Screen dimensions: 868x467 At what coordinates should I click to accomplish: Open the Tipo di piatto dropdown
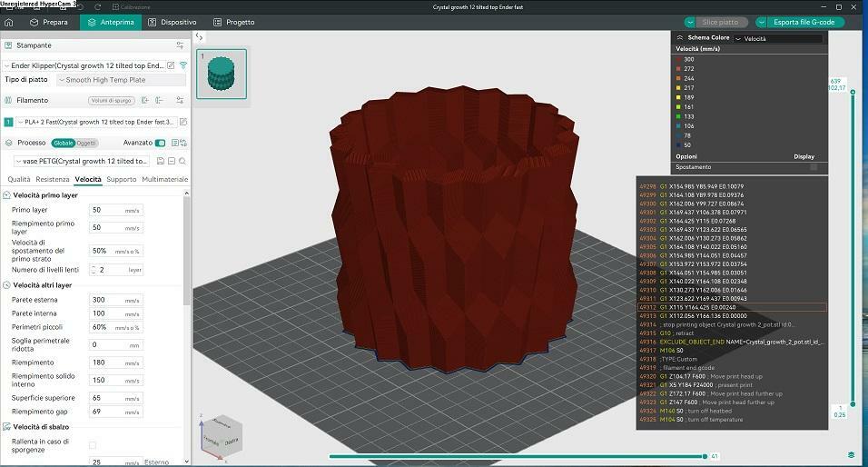(x=121, y=80)
